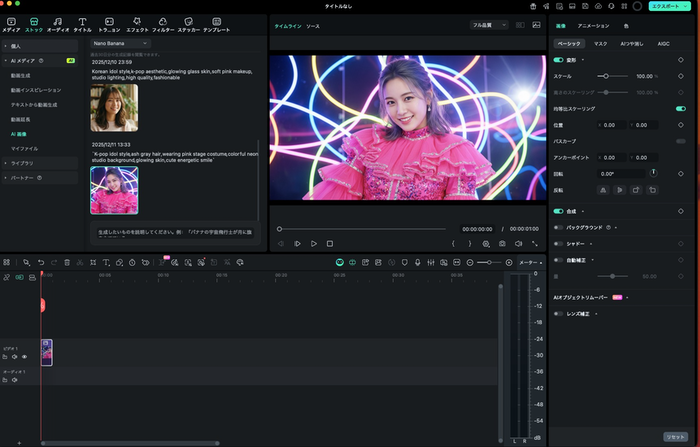This screenshot has height=447, width=700.
Task: Select the タイトル (Titles) icon
Action: tap(82, 21)
